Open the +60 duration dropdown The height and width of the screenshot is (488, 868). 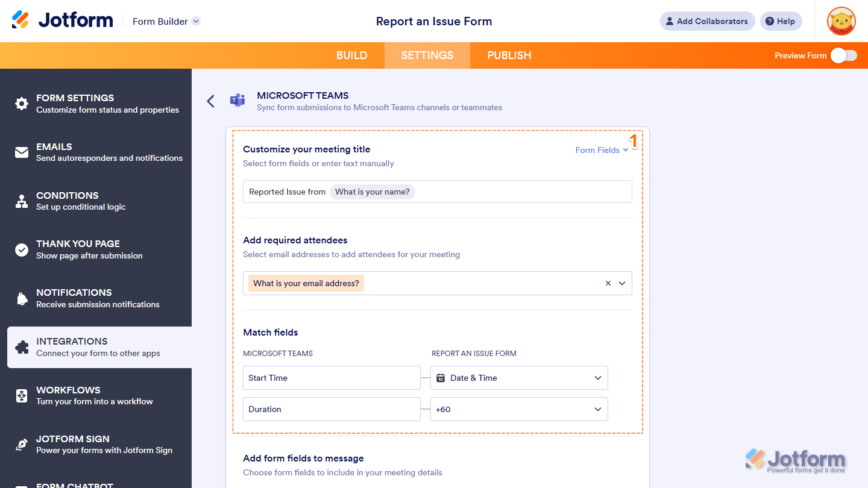click(x=597, y=409)
